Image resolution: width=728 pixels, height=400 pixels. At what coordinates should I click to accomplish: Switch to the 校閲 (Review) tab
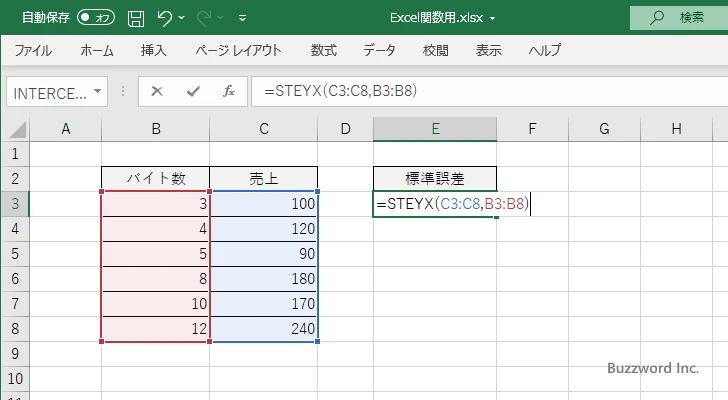pyautogui.click(x=436, y=50)
